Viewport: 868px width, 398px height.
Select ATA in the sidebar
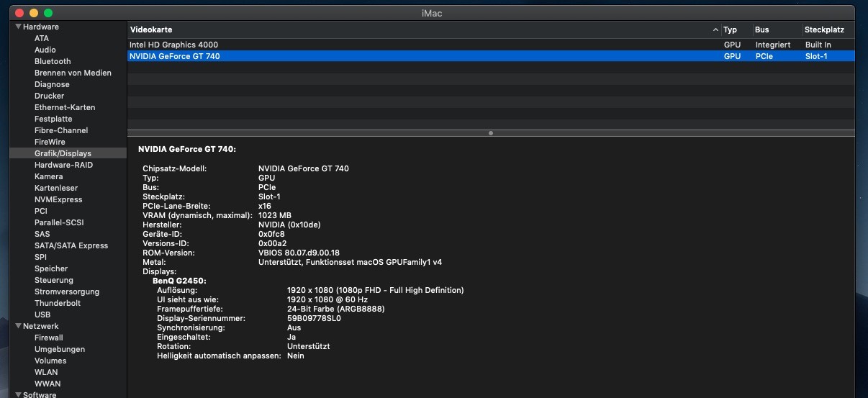[x=42, y=38]
